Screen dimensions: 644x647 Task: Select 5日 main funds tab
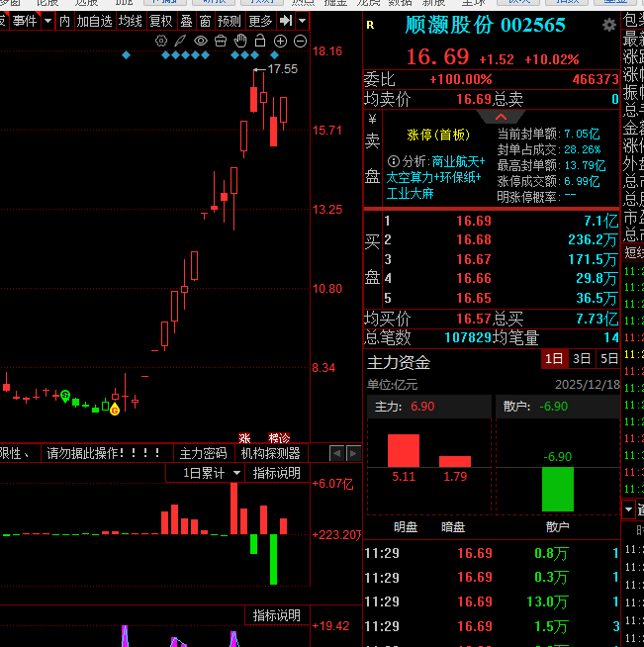608,358
